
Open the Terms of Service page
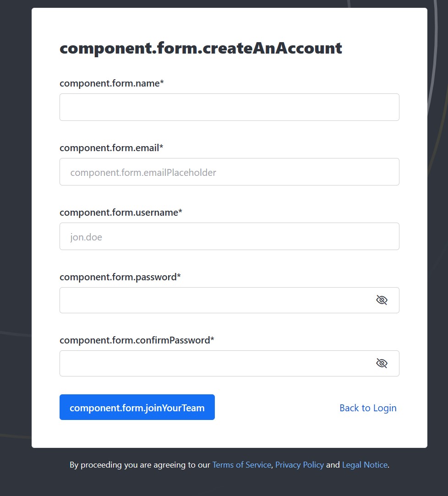(241, 464)
